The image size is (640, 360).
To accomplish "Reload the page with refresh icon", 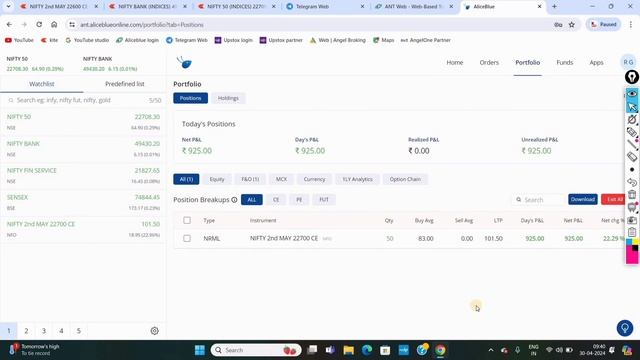I will click(x=39, y=24).
